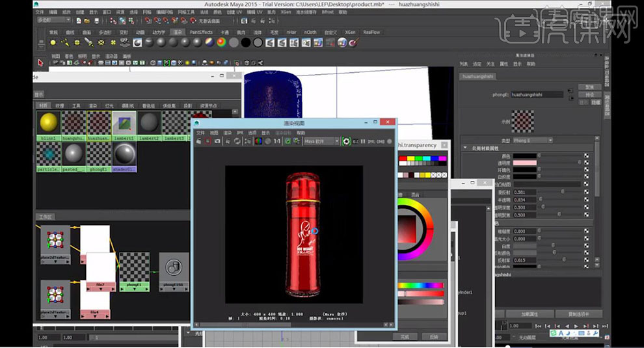Click the 反转 button in the color chooser
This screenshot has width=644, height=348.
tap(434, 336)
